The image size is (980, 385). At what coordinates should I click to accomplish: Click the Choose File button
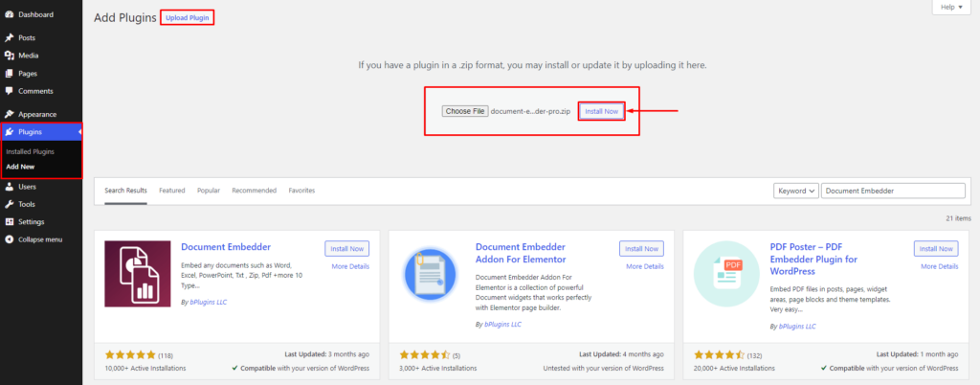tap(465, 111)
